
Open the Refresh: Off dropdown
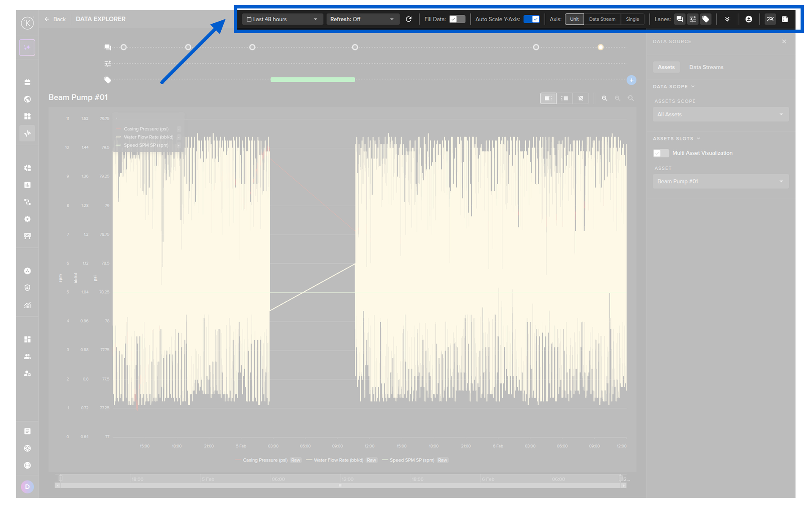pyautogui.click(x=362, y=19)
